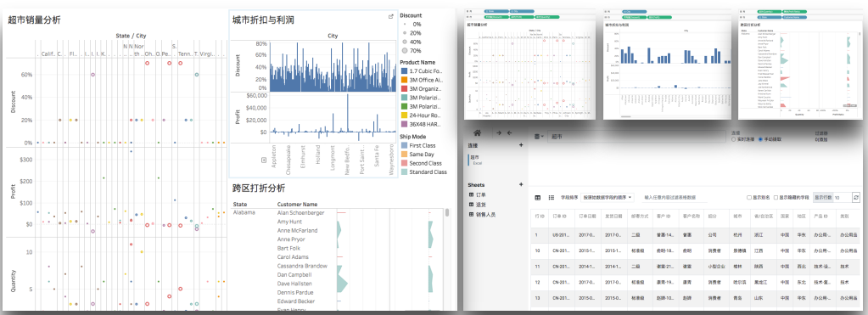The width and height of the screenshot is (868, 315).
Task: Select the 销售人员 sheet
Action: (x=485, y=214)
